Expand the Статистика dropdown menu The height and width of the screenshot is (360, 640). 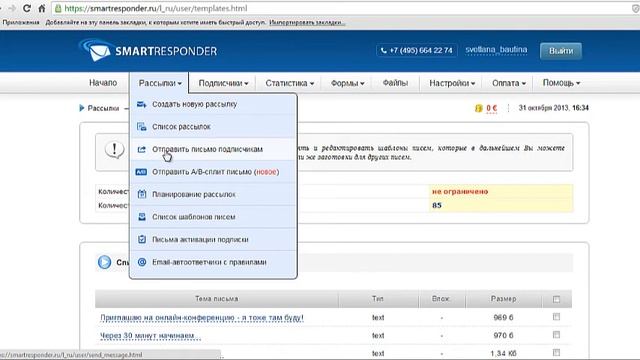click(289, 83)
